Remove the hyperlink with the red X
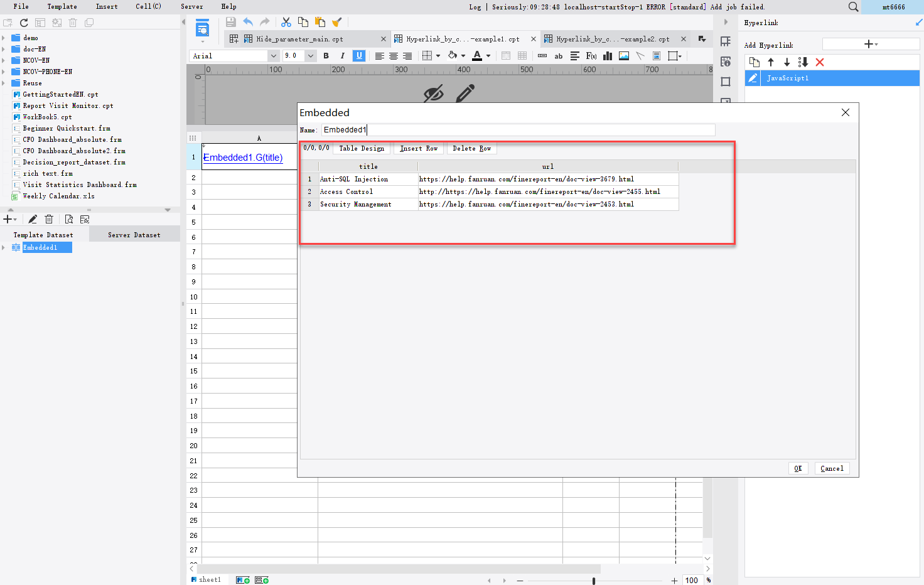Image resolution: width=924 pixels, height=585 pixels. click(x=820, y=62)
